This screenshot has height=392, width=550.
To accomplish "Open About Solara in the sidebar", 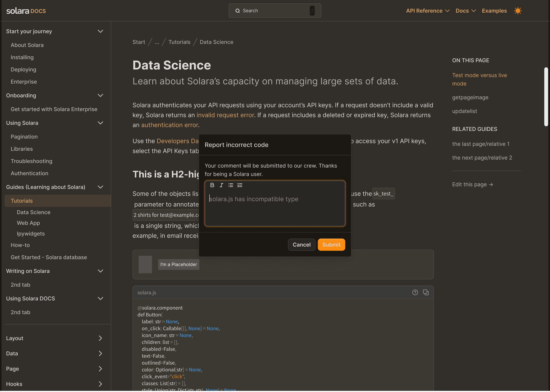I will click(x=27, y=45).
